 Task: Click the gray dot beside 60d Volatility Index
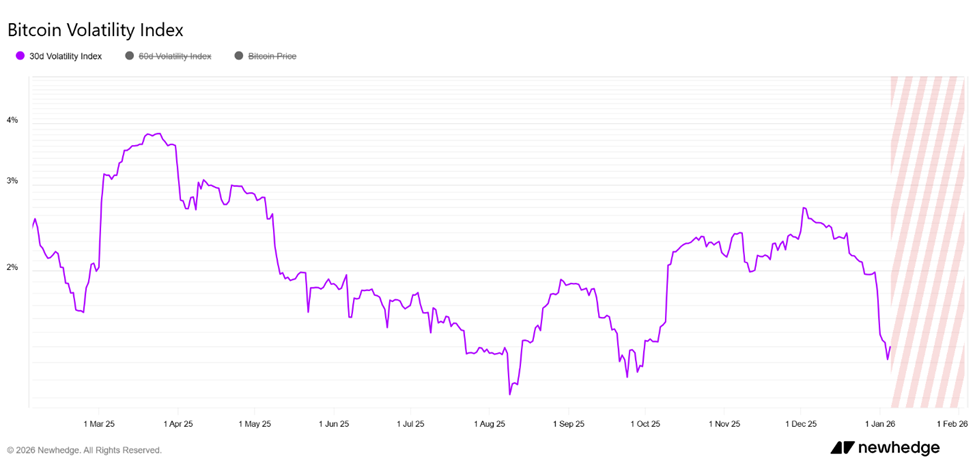pos(129,56)
